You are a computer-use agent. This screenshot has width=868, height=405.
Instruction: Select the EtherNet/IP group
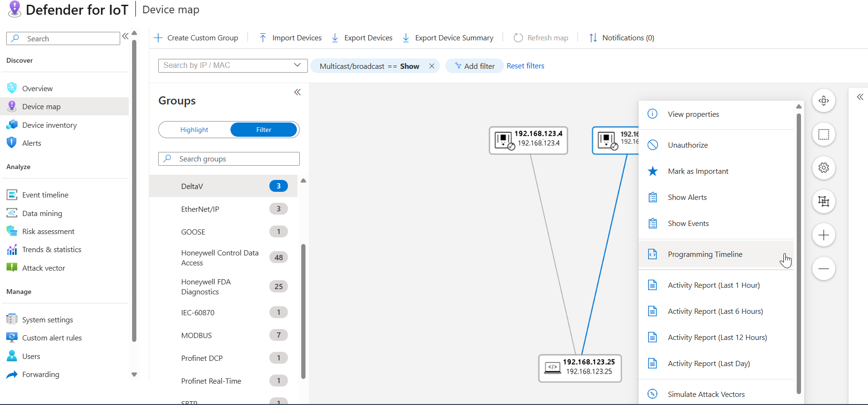(x=223, y=209)
